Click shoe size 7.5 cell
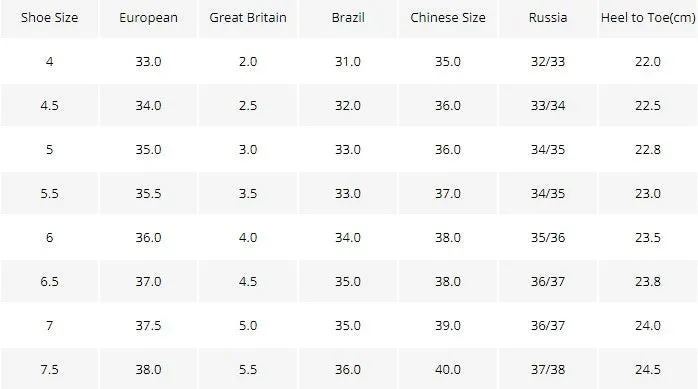This screenshot has height=389, width=698. pyautogui.click(x=49, y=369)
